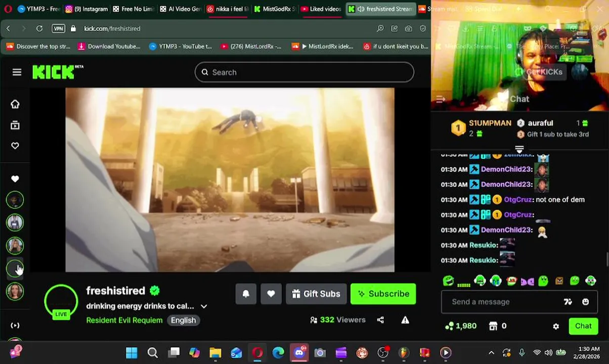Click the stream video player
Screen dimensions: 609x364
(x=230, y=180)
